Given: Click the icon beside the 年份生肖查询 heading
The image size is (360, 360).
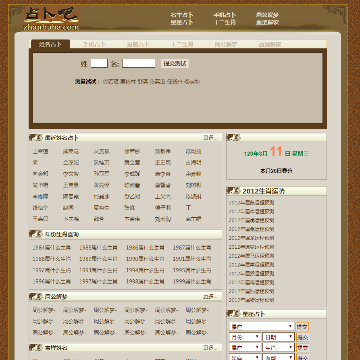Looking at the screenshot, I should pyautogui.click(x=35, y=234).
